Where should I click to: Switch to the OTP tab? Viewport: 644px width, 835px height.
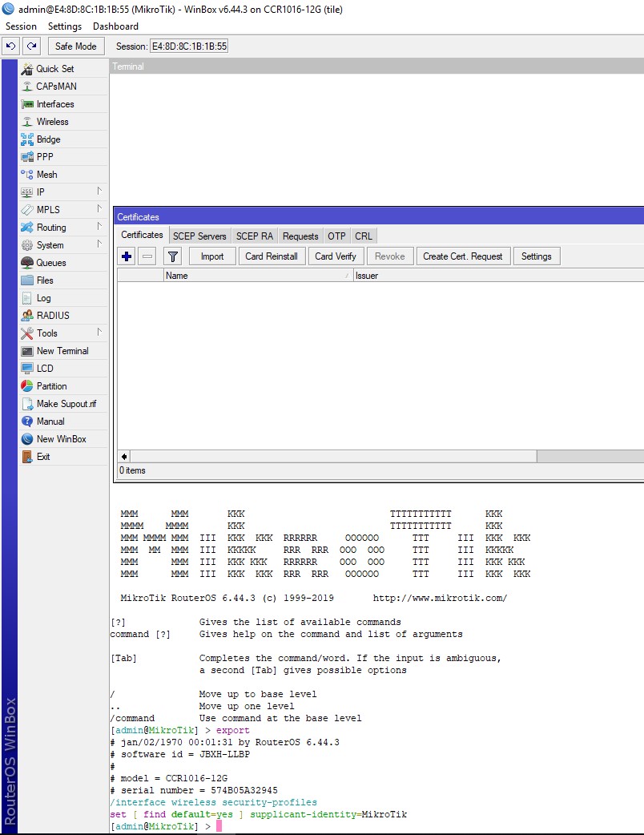[336, 236]
